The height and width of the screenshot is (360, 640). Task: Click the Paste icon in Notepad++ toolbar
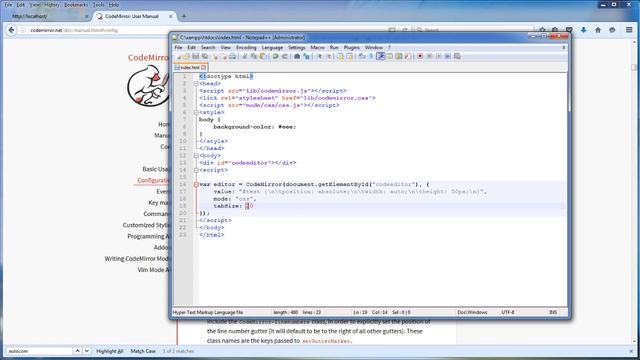[x=263, y=56]
